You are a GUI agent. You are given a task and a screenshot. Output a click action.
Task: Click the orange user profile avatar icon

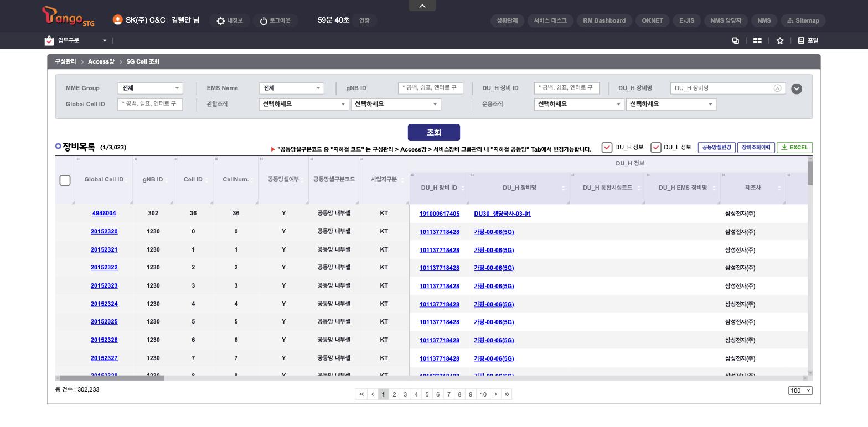tap(117, 20)
